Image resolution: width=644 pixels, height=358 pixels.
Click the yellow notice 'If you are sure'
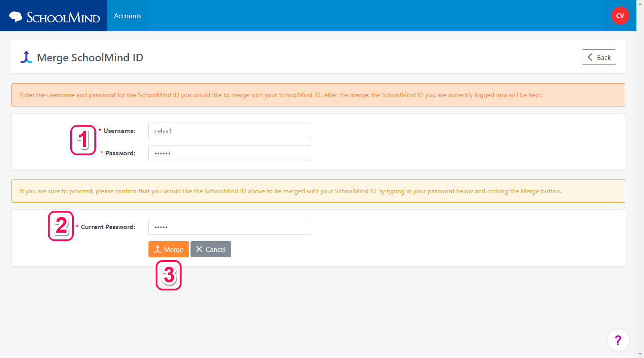click(x=318, y=191)
